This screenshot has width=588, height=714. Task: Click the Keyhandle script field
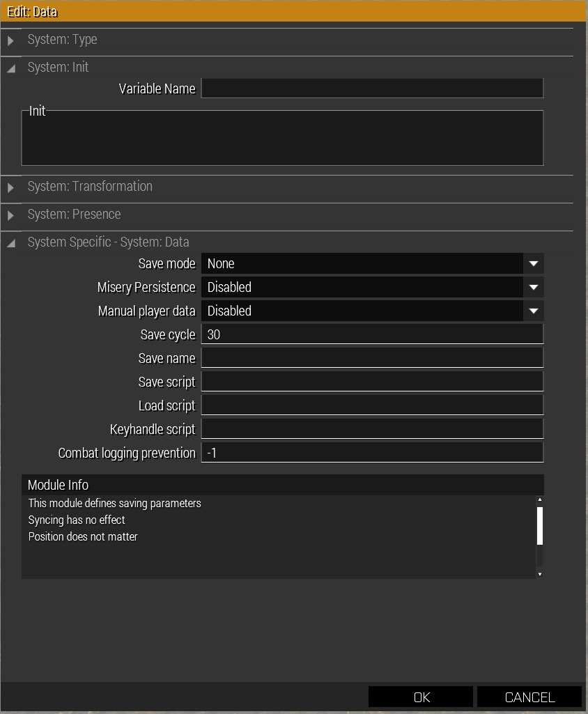pyautogui.click(x=372, y=429)
